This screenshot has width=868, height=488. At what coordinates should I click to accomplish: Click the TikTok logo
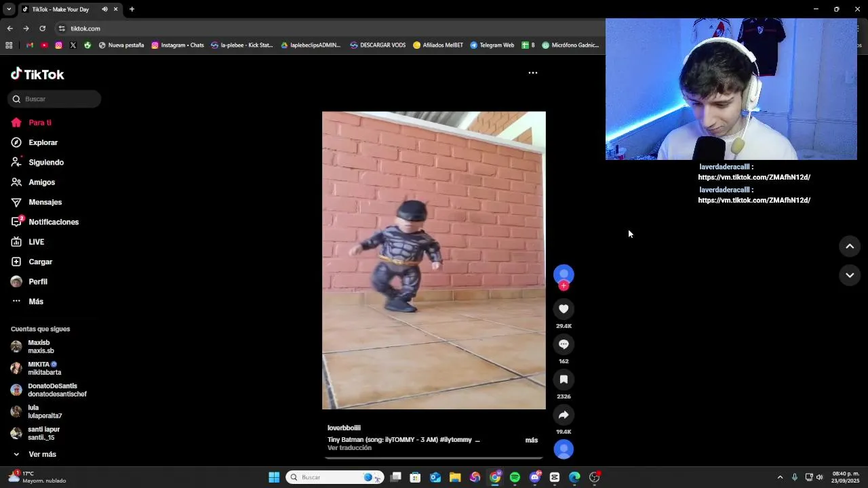tap(37, 75)
